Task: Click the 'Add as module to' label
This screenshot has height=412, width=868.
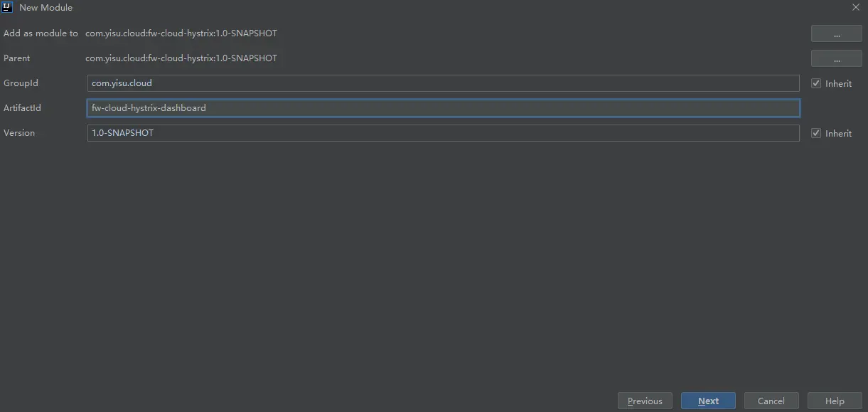Action: [x=41, y=33]
